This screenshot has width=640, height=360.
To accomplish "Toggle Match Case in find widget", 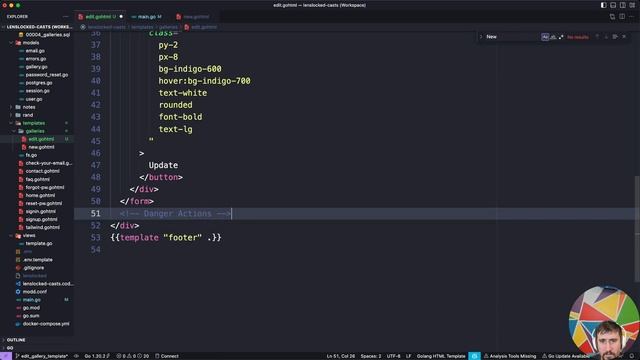I will [x=545, y=37].
